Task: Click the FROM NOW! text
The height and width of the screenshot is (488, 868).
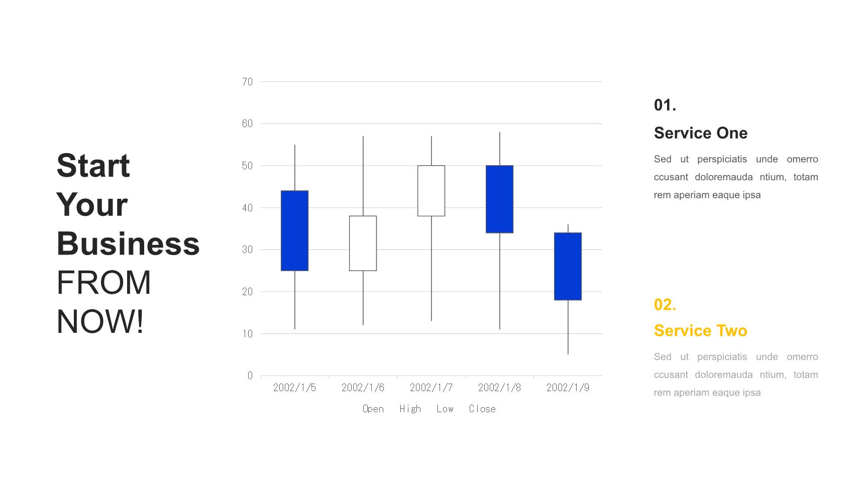Action: (x=103, y=302)
